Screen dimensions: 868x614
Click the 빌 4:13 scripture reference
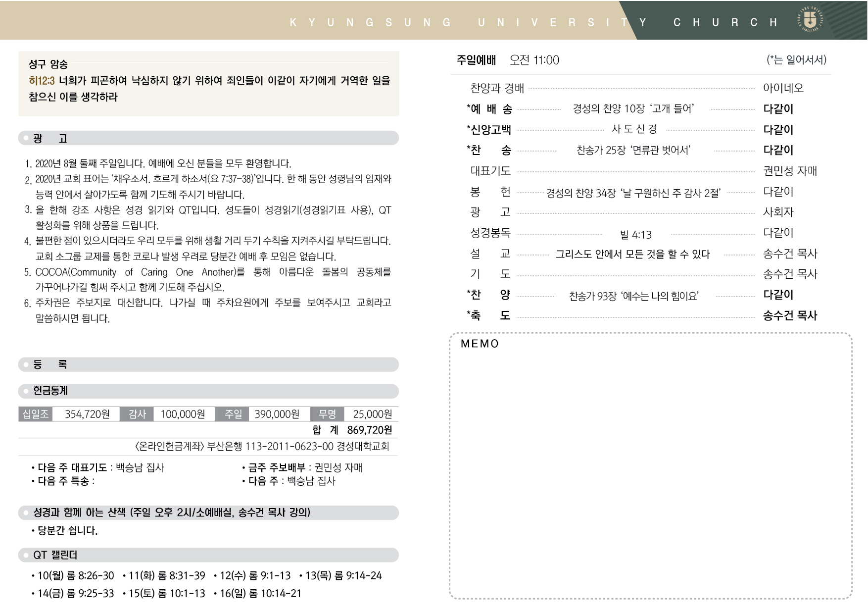[x=636, y=235]
